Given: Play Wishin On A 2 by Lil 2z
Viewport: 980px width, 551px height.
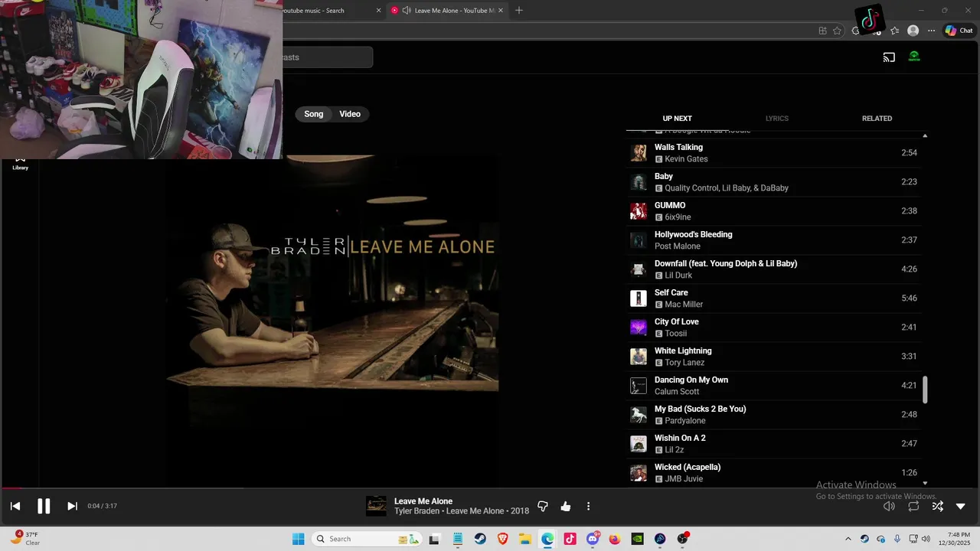Looking at the screenshot, I should coord(775,444).
